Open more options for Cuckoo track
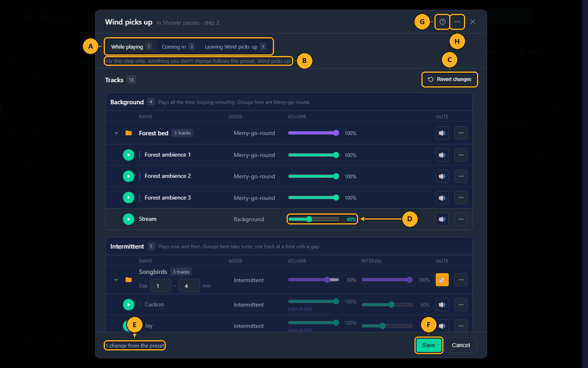This screenshot has width=588, height=368. pos(461,305)
